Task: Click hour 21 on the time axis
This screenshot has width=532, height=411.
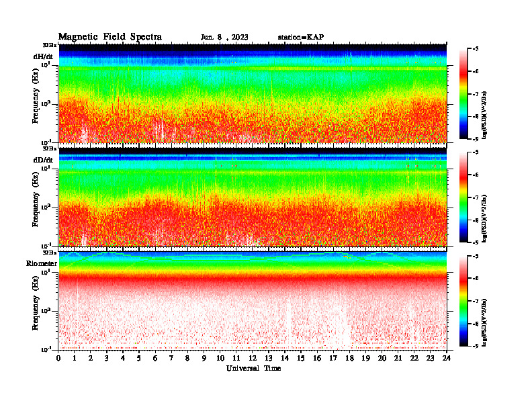Action: click(x=398, y=359)
